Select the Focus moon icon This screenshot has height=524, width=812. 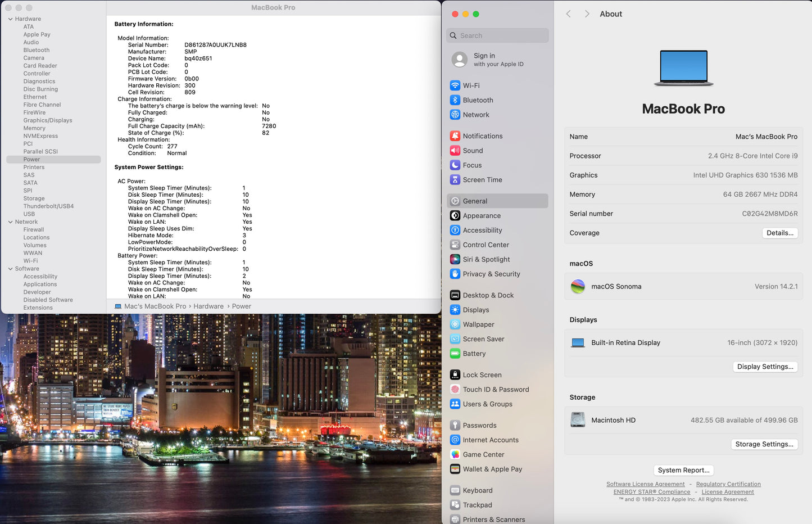[455, 165]
